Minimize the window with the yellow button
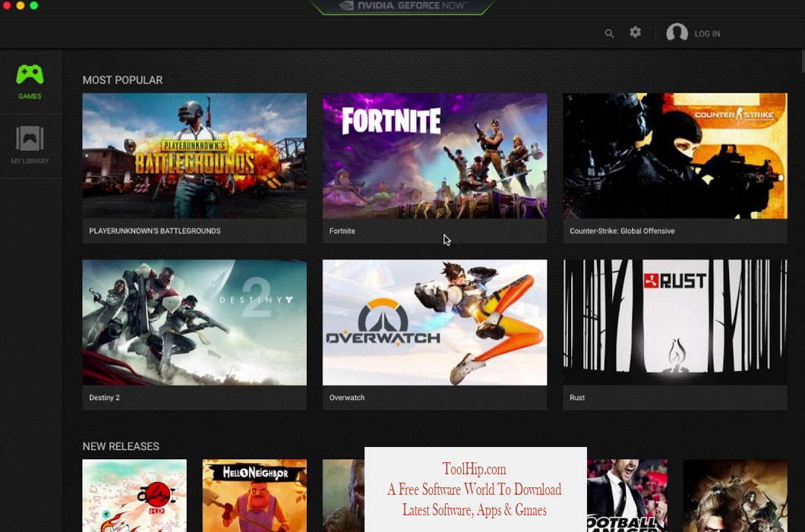The image size is (805, 532). click(21, 5)
